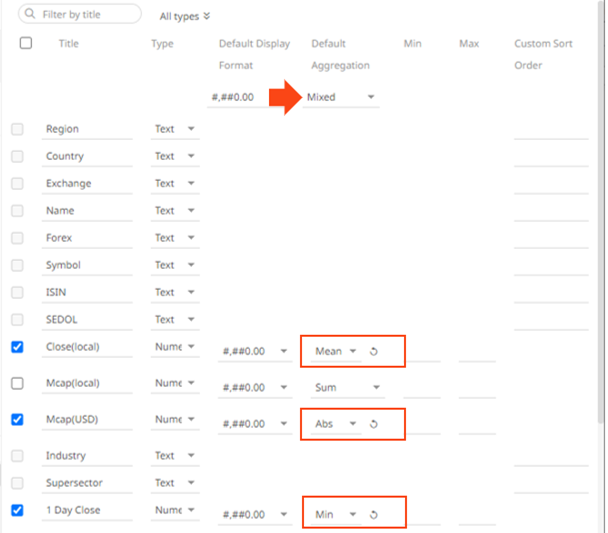Image resolution: width=608 pixels, height=533 pixels.
Task: Click the Country title field
Action: point(88,157)
